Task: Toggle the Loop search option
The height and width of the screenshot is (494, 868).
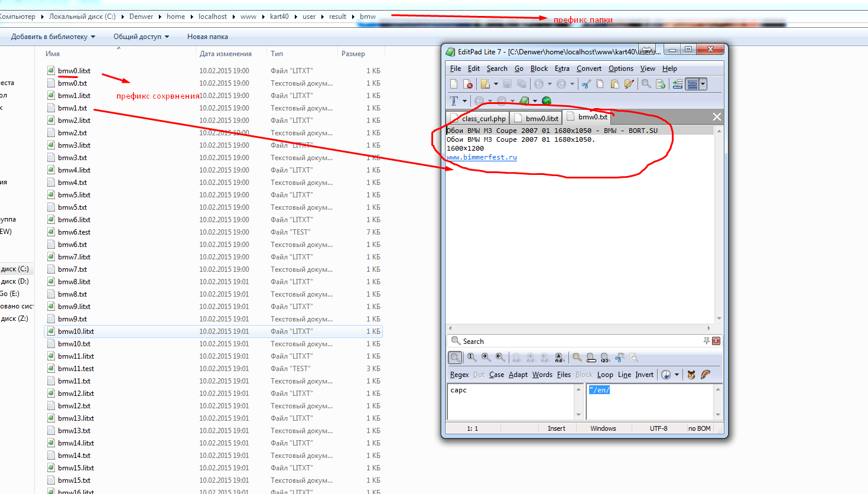Action: [x=605, y=375]
